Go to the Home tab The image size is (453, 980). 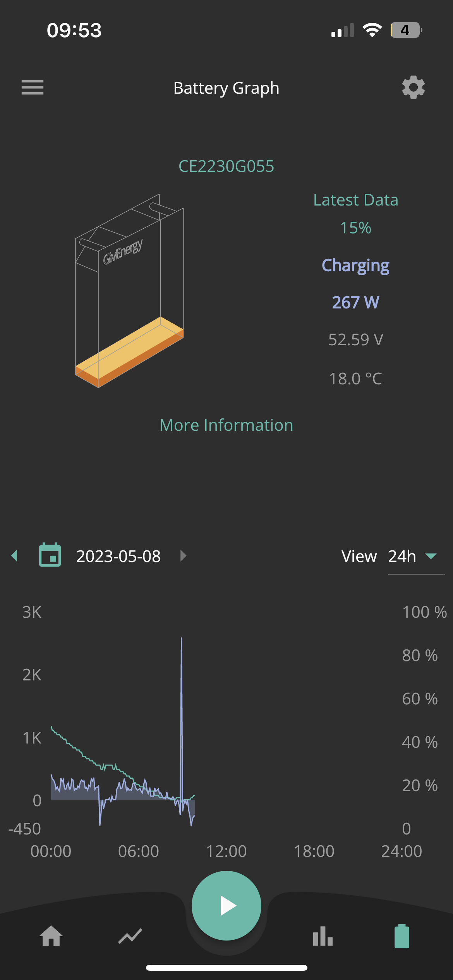tap(51, 936)
